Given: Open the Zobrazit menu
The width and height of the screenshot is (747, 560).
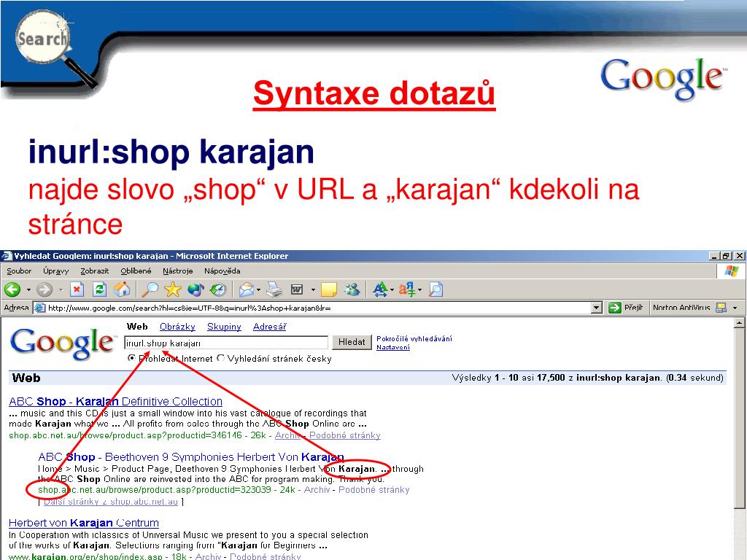Looking at the screenshot, I should 94,271.
